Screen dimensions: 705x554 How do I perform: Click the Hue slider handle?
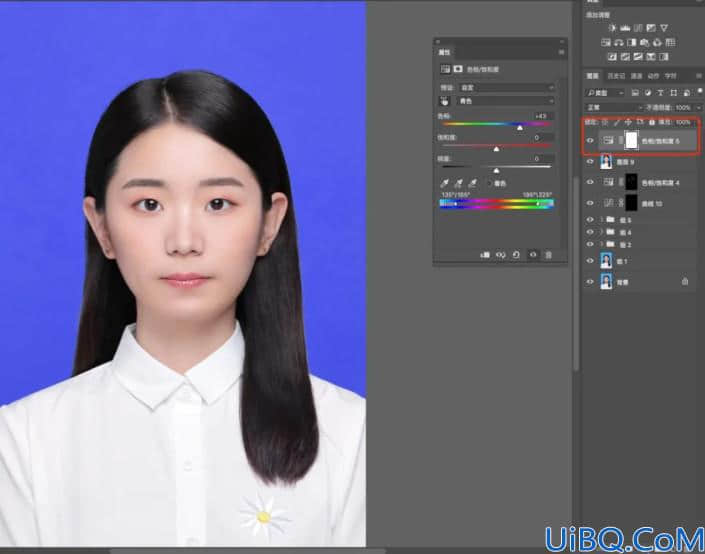tap(520, 128)
